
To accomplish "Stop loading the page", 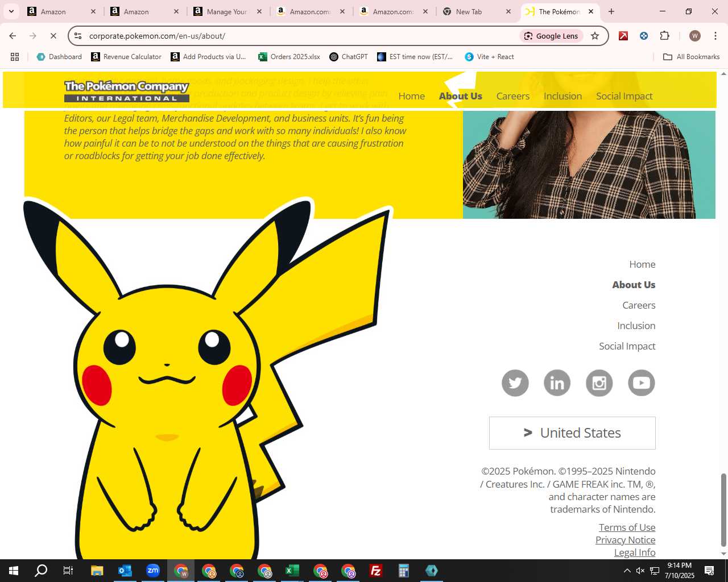I will pos(53,36).
